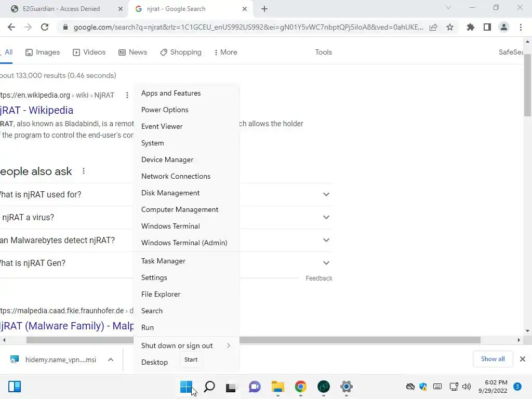Launch the Chat app from taskbar

[255, 387]
